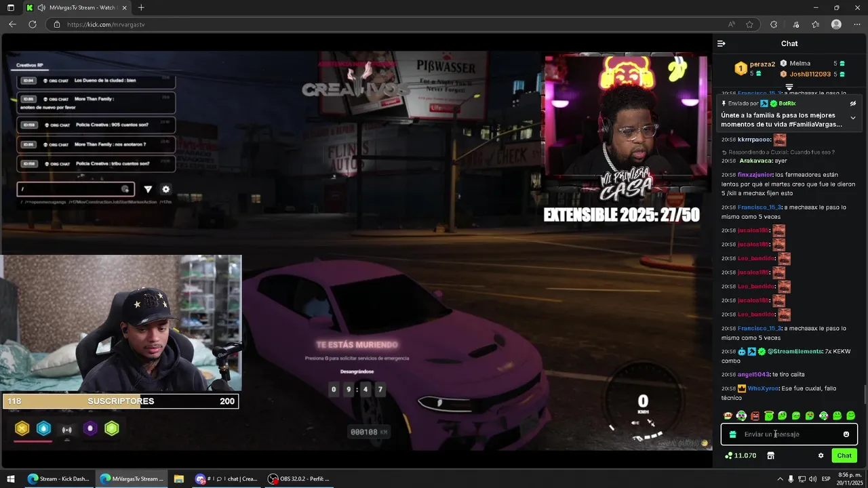Click the ESP language indicator
Viewport: 868px width, 488px height.
(825, 479)
